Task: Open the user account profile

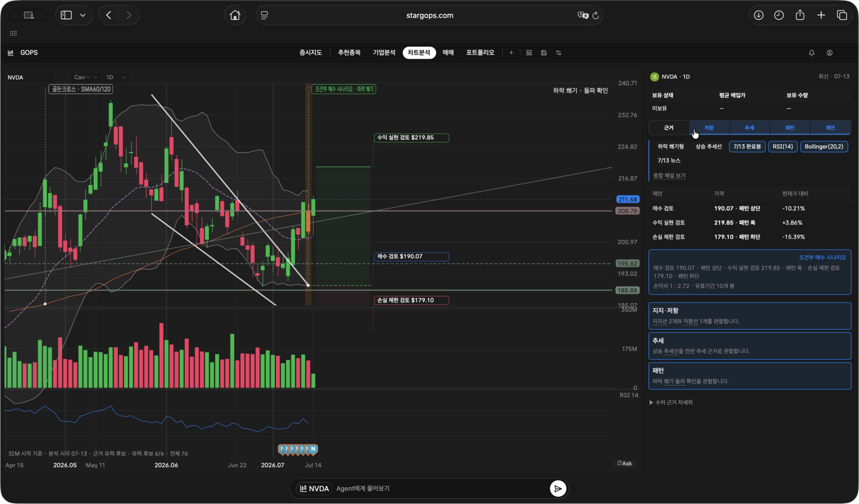Action: click(x=829, y=52)
